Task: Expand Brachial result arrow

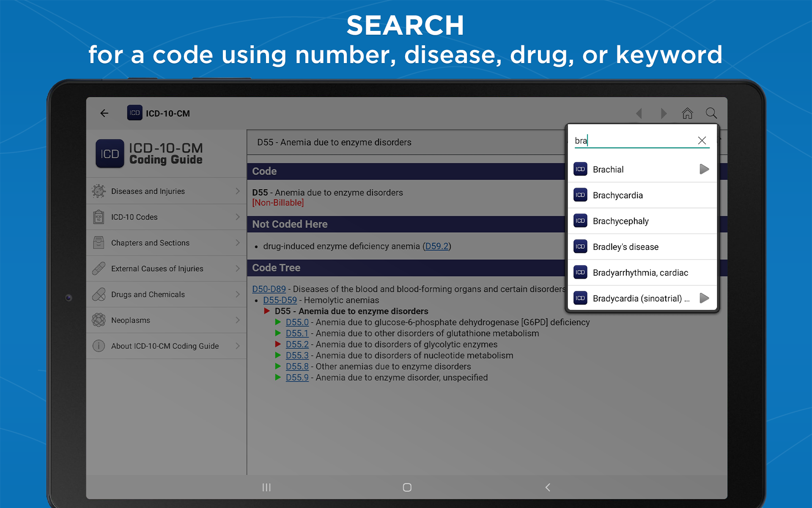Action: pos(704,169)
